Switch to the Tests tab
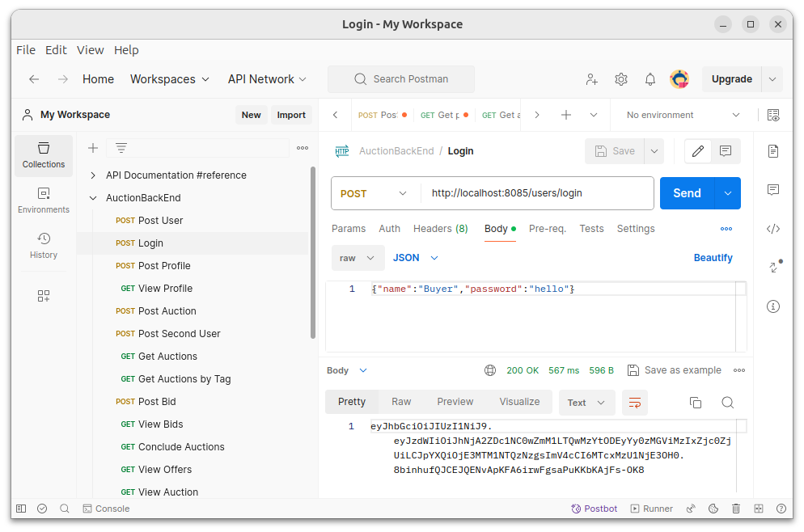The height and width of the screenshot is (532, 804). tap(591, 229)
